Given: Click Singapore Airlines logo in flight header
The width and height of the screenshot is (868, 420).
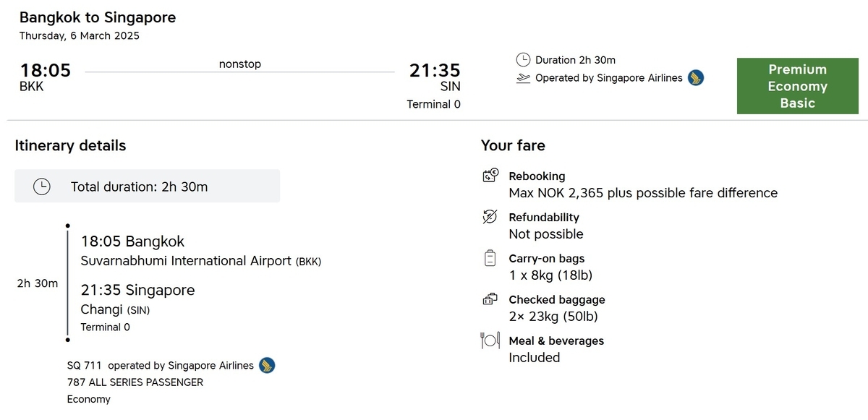Looking at the screenshot, I should [696, 77].
